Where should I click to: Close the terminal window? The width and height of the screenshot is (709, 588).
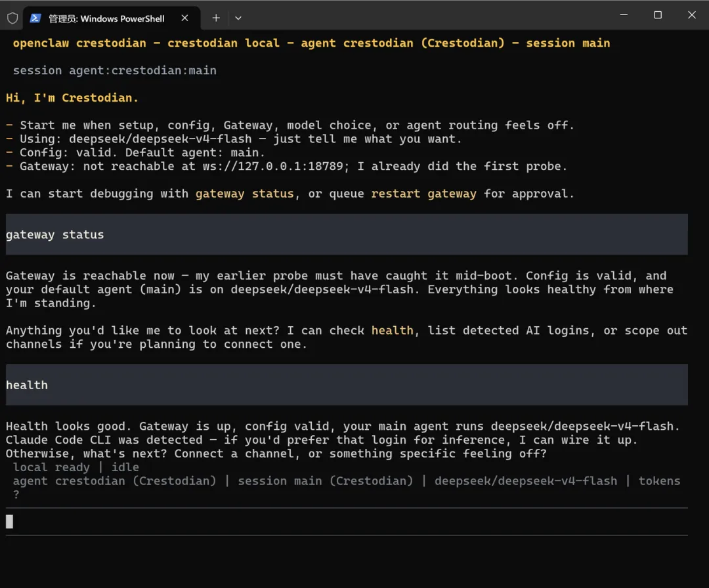[692, 15]
